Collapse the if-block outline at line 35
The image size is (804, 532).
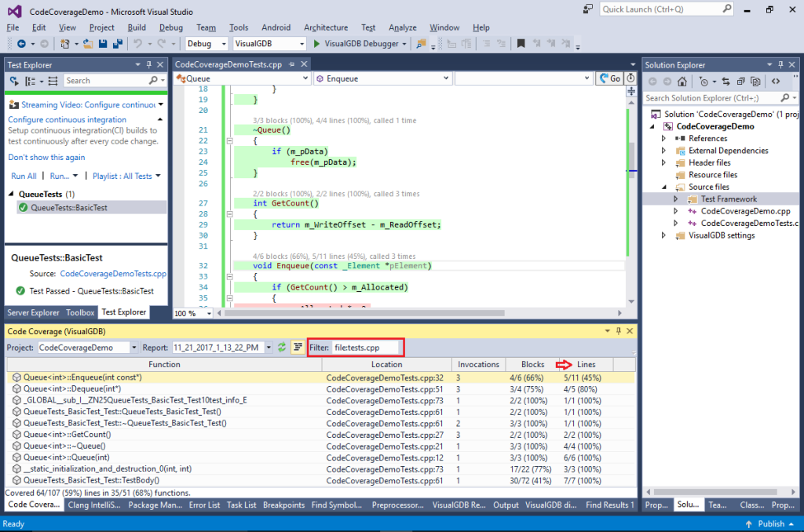[x=230, y=297]
